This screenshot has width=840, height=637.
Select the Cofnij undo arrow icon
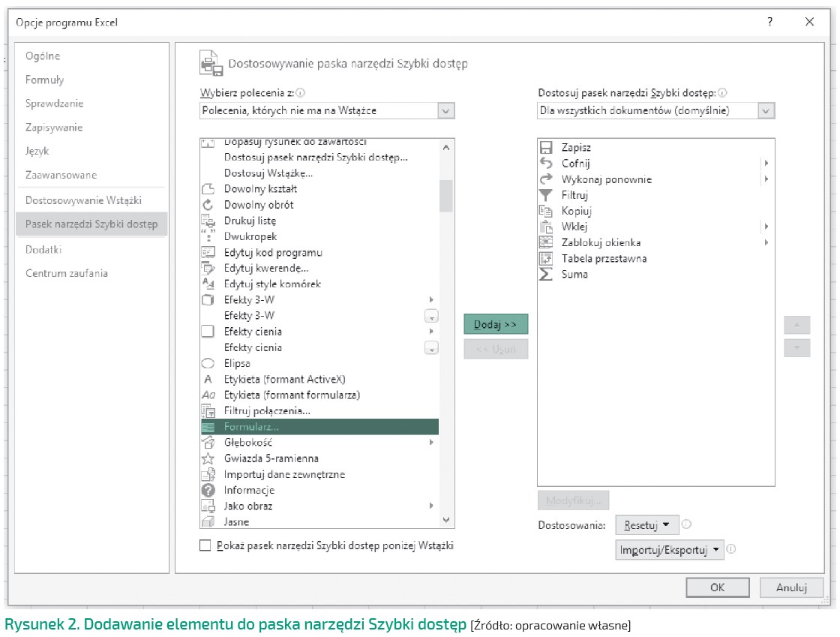point(546,163)
